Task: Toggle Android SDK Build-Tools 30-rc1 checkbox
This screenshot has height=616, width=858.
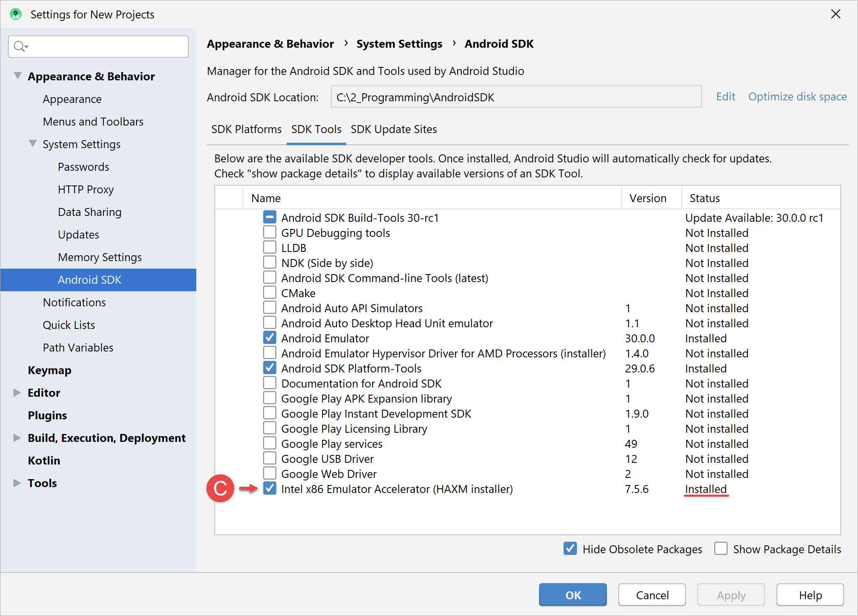Action: click(x=270, y=217)
